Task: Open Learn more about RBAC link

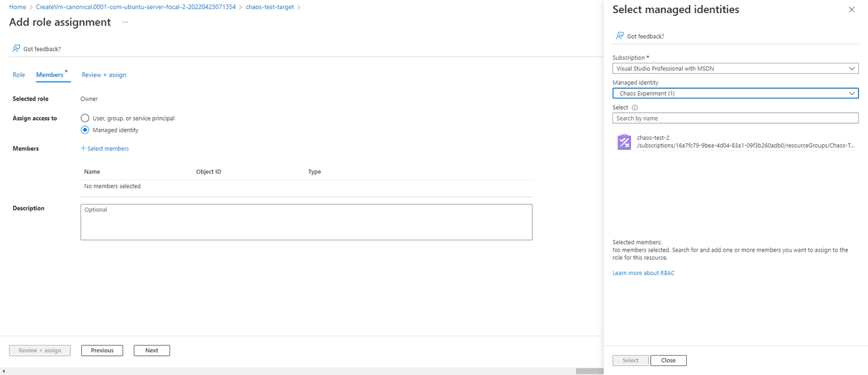Action: coord(643,273)
